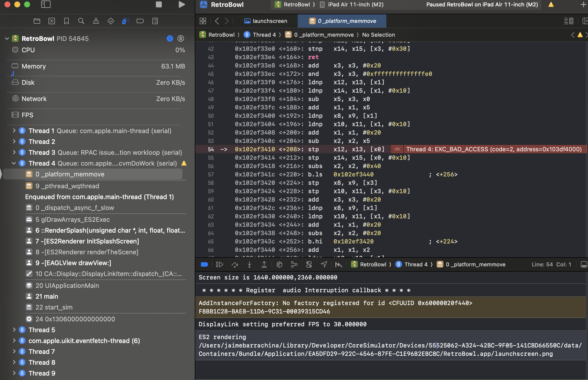This screenshot has width=588, height=380.
Task: Toggle the left navigator sidebar
Action: click(x=46, y=4)
